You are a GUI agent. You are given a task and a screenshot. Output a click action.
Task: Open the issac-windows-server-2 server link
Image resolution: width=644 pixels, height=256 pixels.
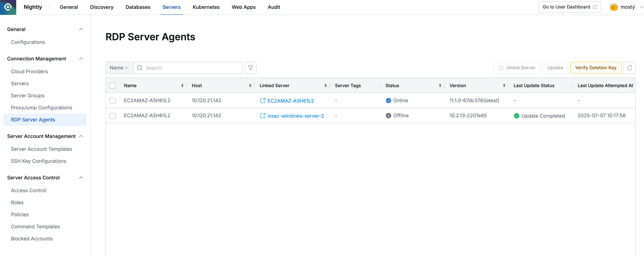point(296,116)
